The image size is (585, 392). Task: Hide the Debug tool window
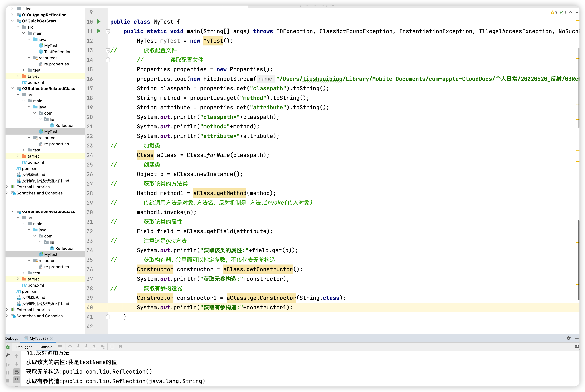click(x=577, y=338)
